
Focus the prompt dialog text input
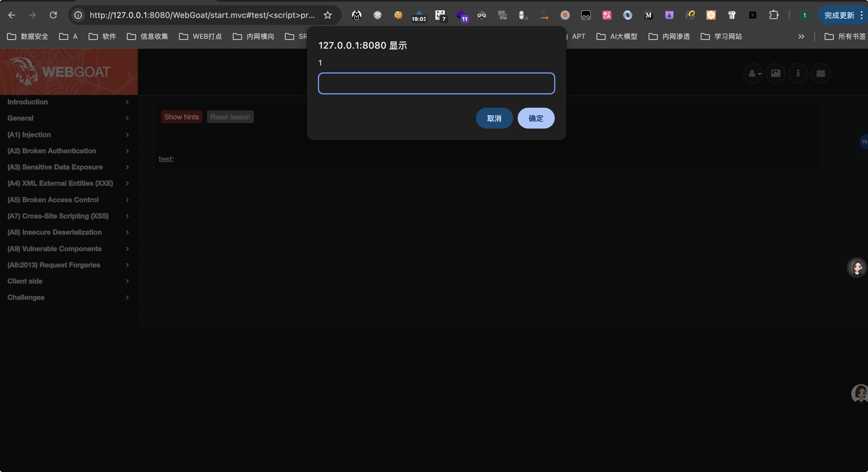coord(436,83)
